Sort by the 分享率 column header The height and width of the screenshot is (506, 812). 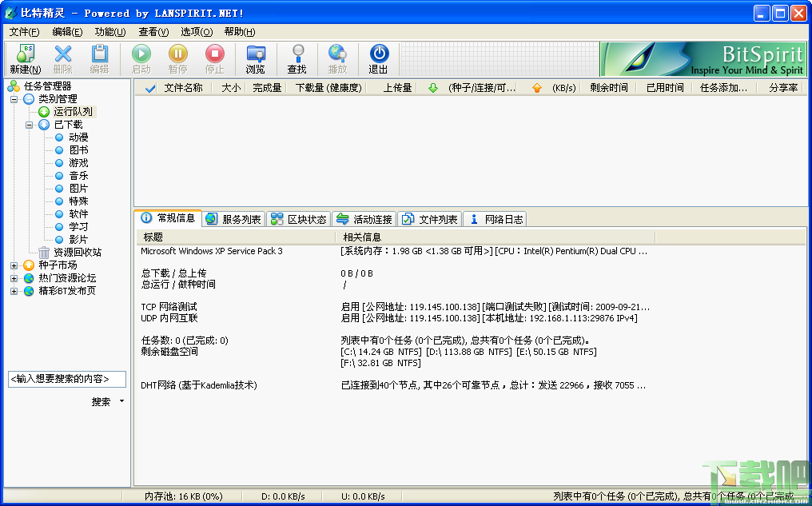tap(783, 88)
